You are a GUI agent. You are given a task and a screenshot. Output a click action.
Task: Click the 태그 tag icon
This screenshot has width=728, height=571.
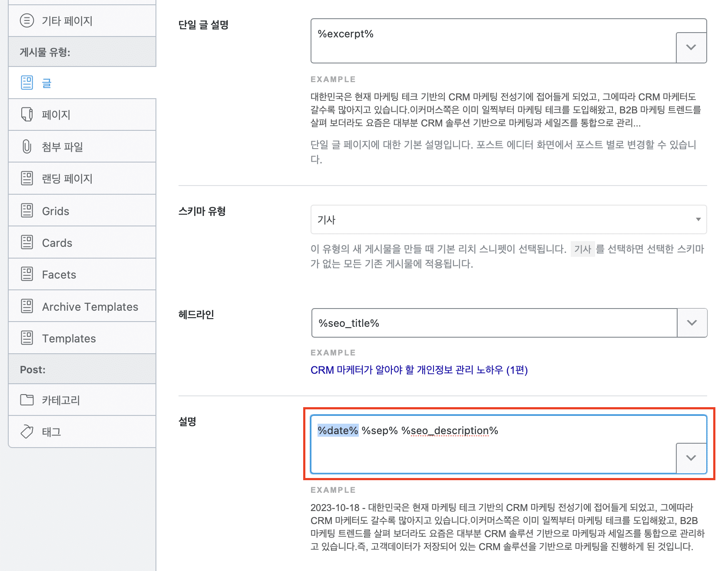click(x=27, y=432)
